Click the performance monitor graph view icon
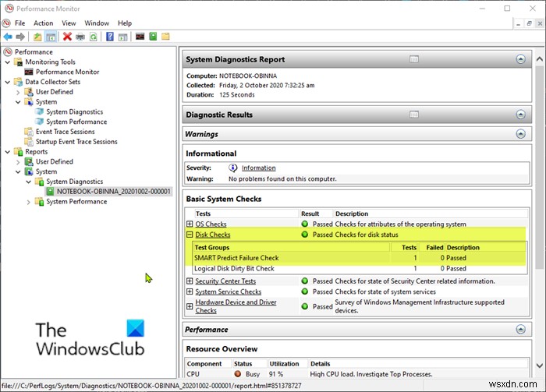 [x=140, y=36]
